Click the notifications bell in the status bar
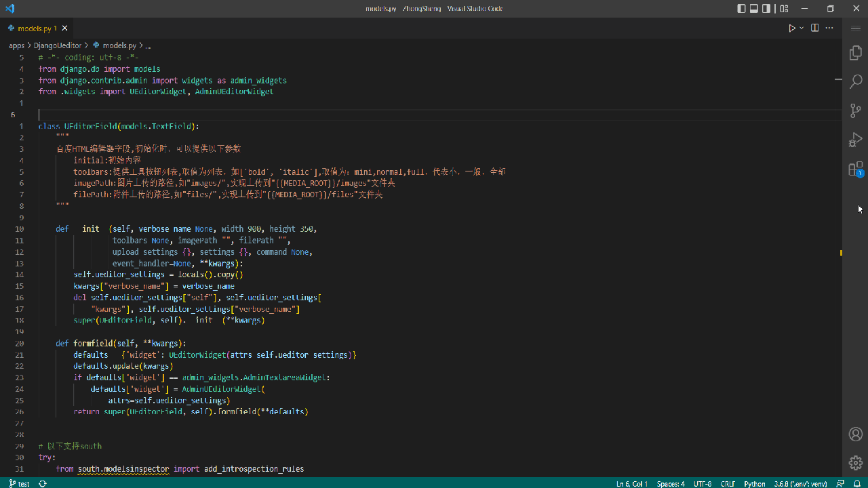Viewport: 868px width, 488px height. (856, 483)
